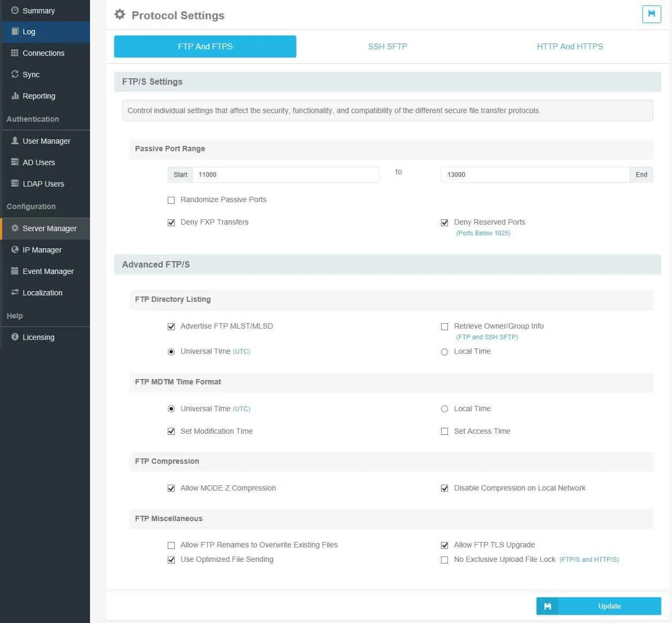Select Universal Time under FTP MDTM Time Format

click(x=171, y=409)
